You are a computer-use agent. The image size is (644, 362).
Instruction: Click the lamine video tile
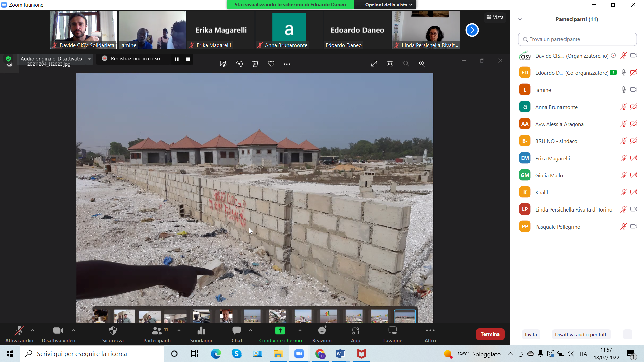click(x=152, y=30)
